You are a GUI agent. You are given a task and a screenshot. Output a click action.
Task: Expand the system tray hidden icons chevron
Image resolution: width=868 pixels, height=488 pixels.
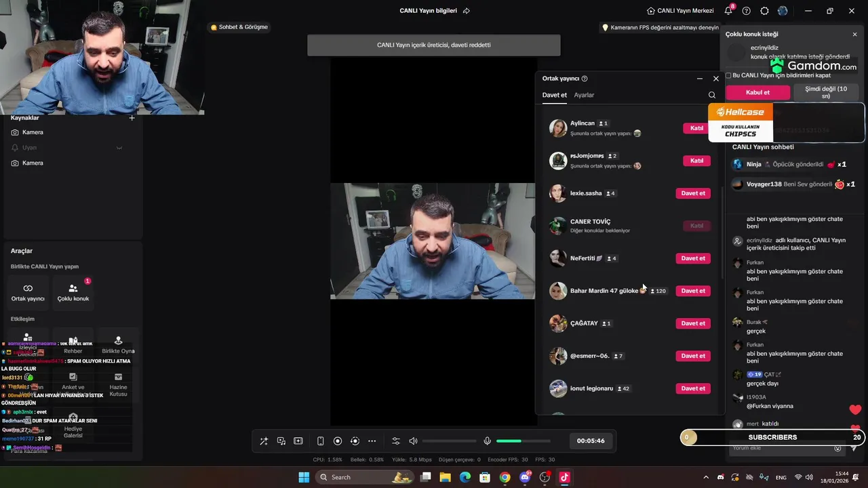(x=706, y=477)
